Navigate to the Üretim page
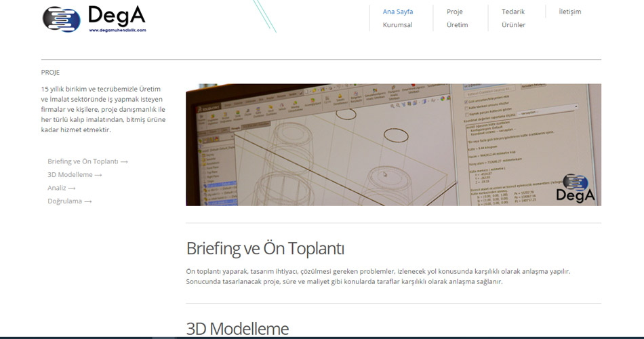The width and height of the screenshot is (644, 339). pyautogui.click(x=457, y=24)
